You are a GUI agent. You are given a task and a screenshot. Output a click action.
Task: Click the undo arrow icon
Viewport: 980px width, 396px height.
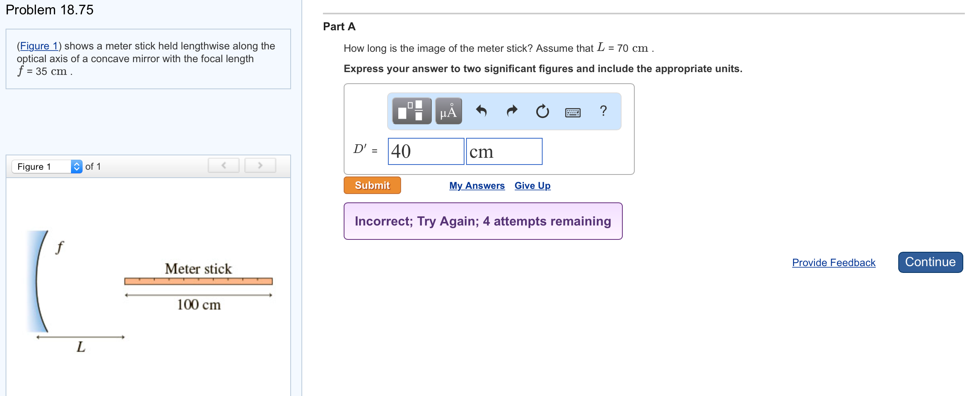(481, 111)
